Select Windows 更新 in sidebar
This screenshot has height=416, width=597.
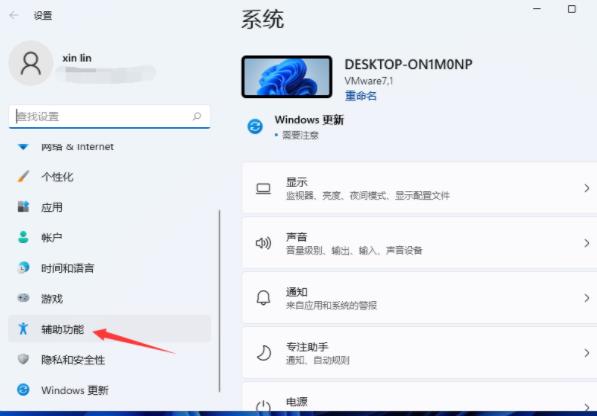(x=109, y=390)
